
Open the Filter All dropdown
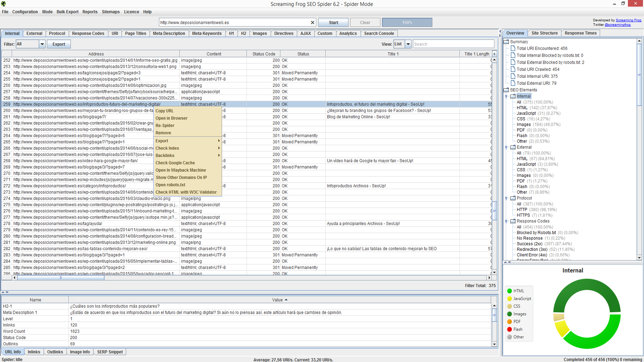pos(42,44)
